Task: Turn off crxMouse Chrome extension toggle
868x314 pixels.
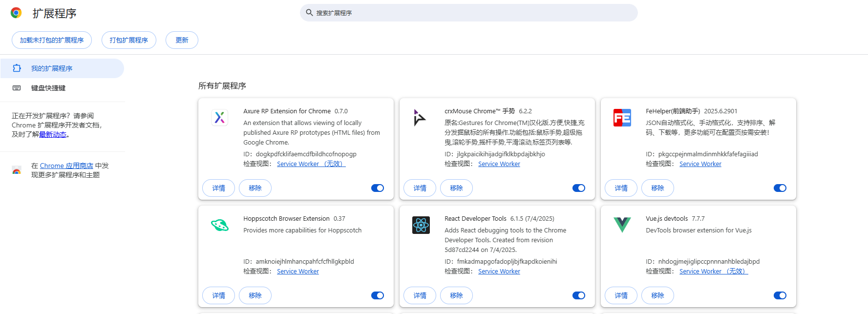Action: tap(579, 188)
